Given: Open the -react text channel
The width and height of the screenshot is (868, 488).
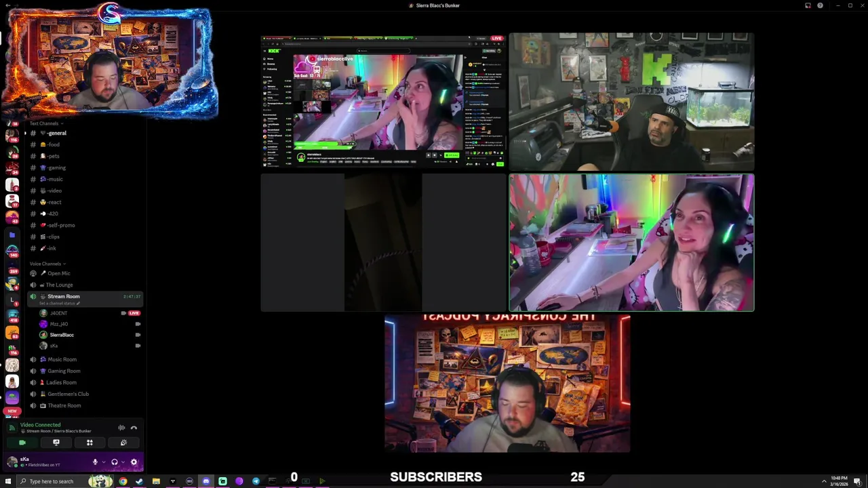Looking at the screenshot, I should coord(85,202).
